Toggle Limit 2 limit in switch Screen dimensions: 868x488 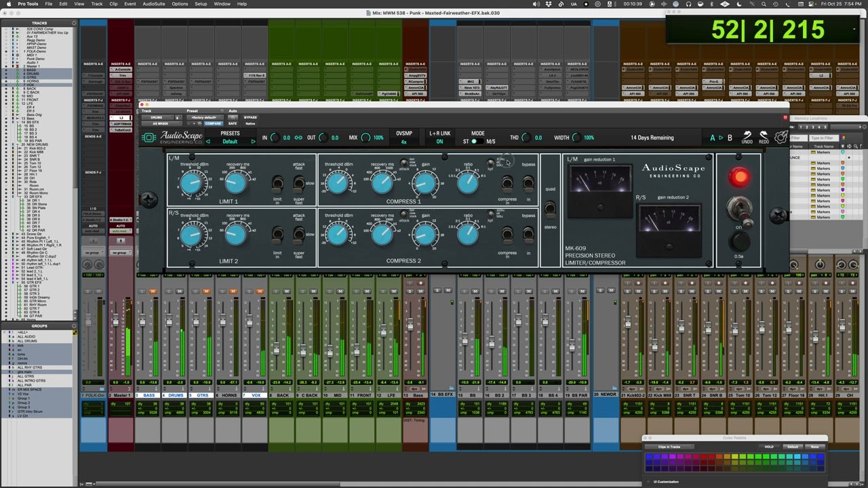(277, 235)
